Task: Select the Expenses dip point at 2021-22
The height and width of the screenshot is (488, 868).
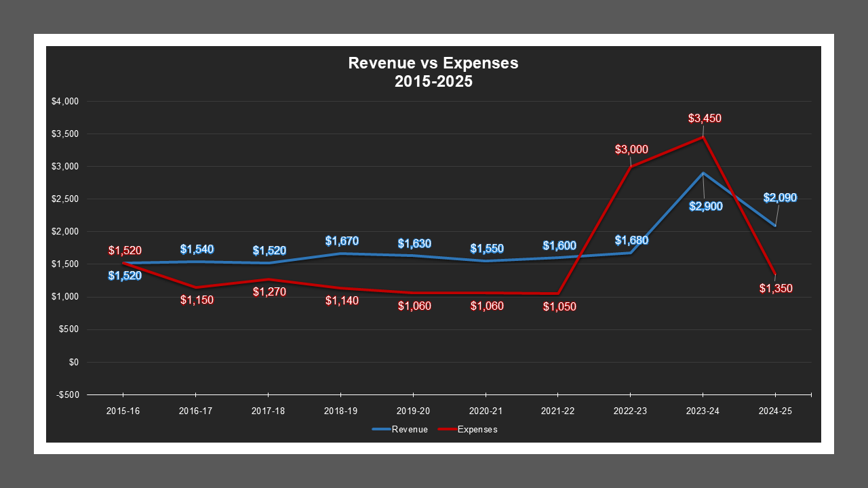Action: point(558,293)
